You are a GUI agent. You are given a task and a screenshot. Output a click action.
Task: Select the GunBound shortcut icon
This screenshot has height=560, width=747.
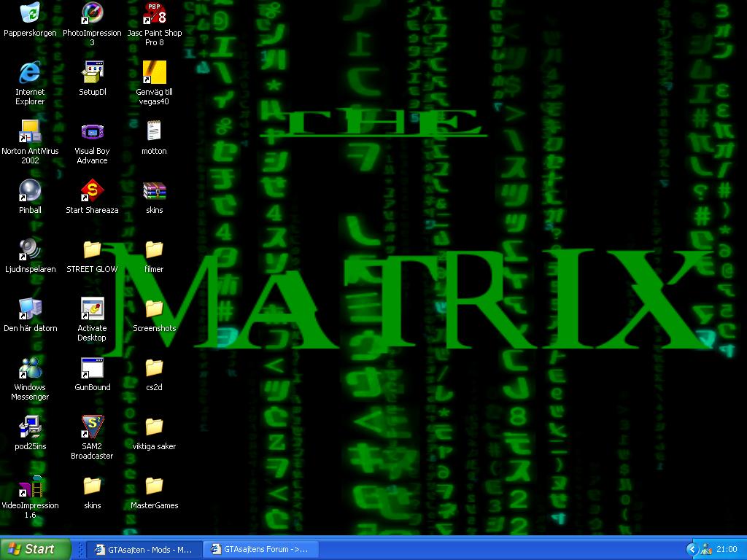(x=92, y=367)
